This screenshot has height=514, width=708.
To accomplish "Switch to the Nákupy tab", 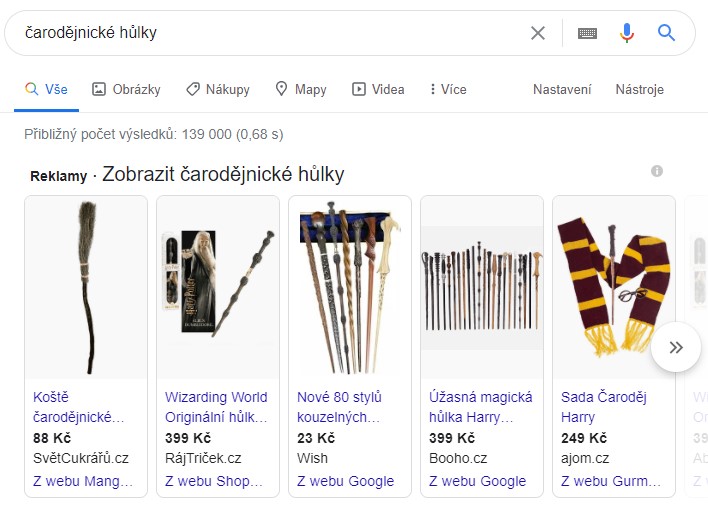I will 218,89.
